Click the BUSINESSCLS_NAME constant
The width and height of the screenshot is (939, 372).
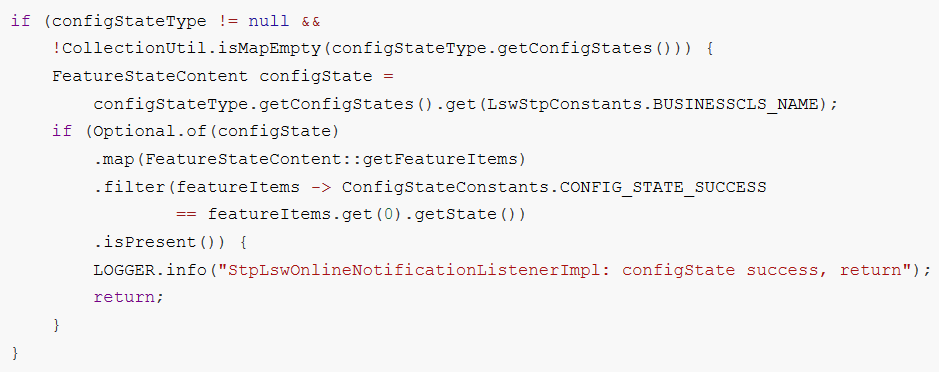735,104
